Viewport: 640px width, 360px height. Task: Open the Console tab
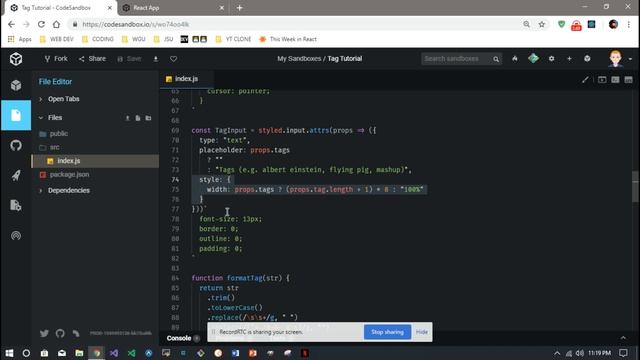pyautogui.click(x=179, y=338)
